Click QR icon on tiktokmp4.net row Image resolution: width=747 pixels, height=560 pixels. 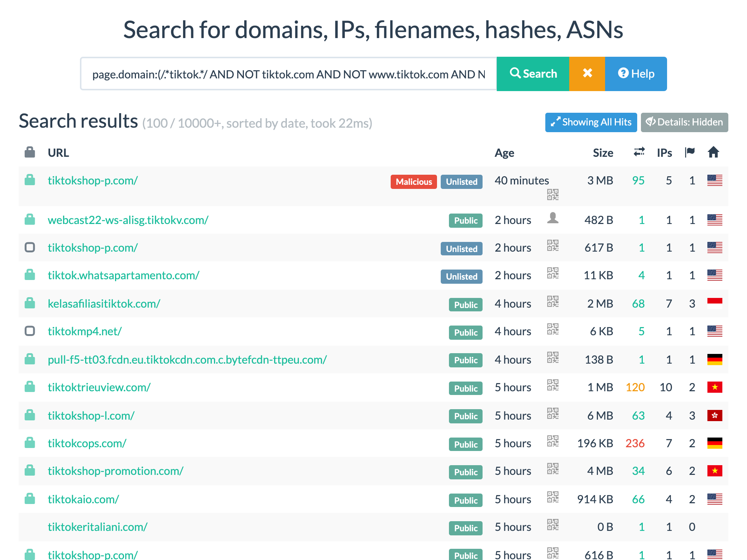(553, 329)
